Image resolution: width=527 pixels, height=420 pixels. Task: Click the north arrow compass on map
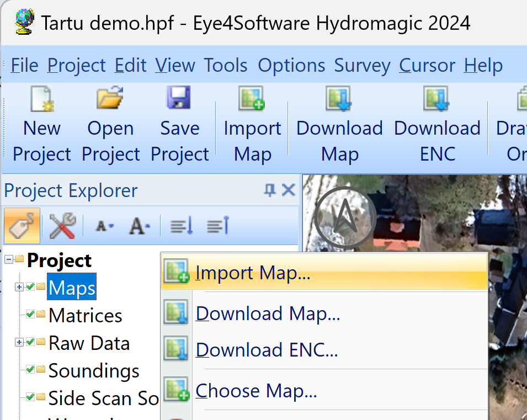[x=345, y=217]
